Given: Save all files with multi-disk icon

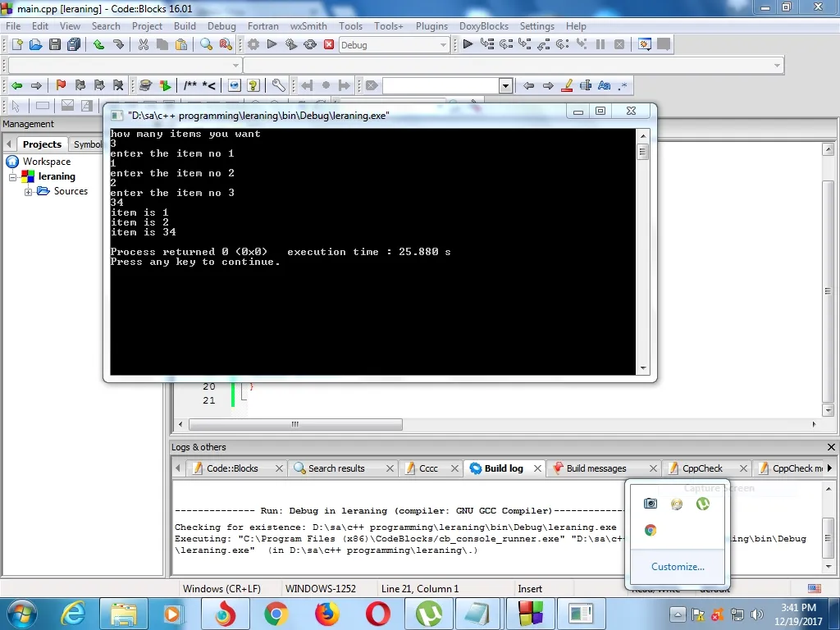Looking at the screenshot, I should 74,44.
